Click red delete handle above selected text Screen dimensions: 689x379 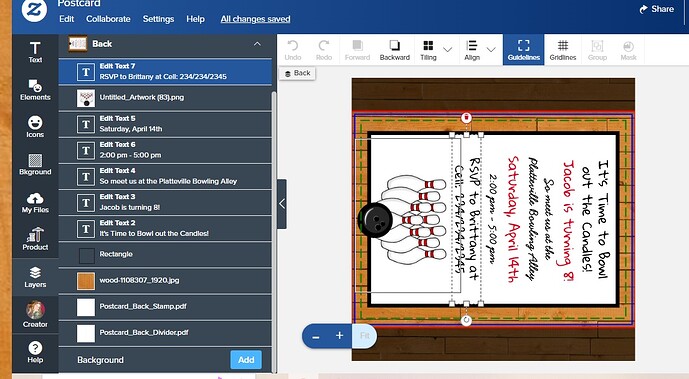point(466,118)
